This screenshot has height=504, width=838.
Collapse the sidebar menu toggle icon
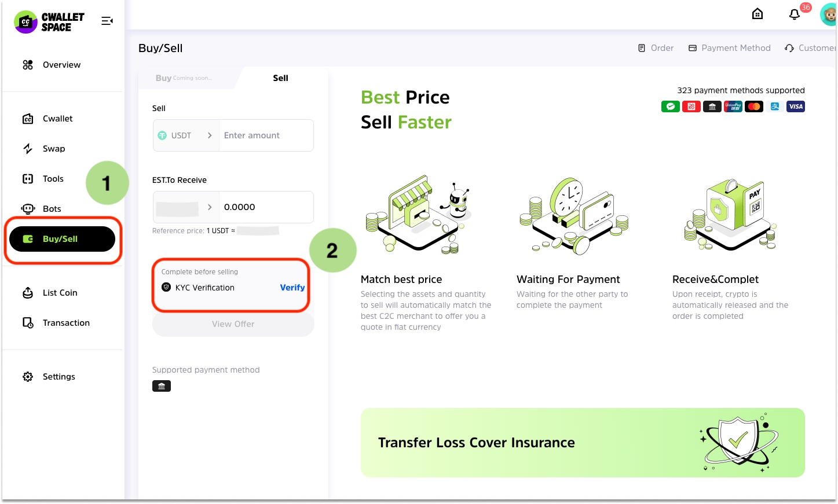(107, 21)
